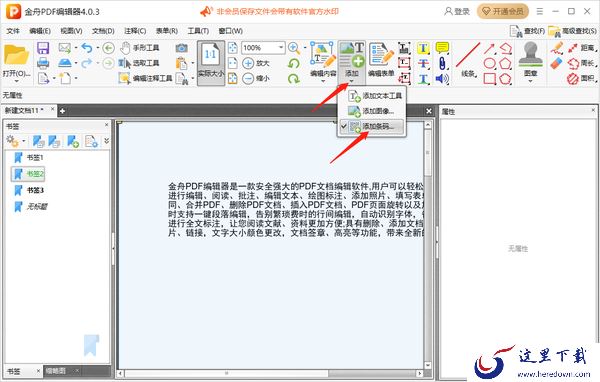Viewport: 600px width, 382px height.
Task: Select the yellow highlight text T icon
Action: [423, 48]
